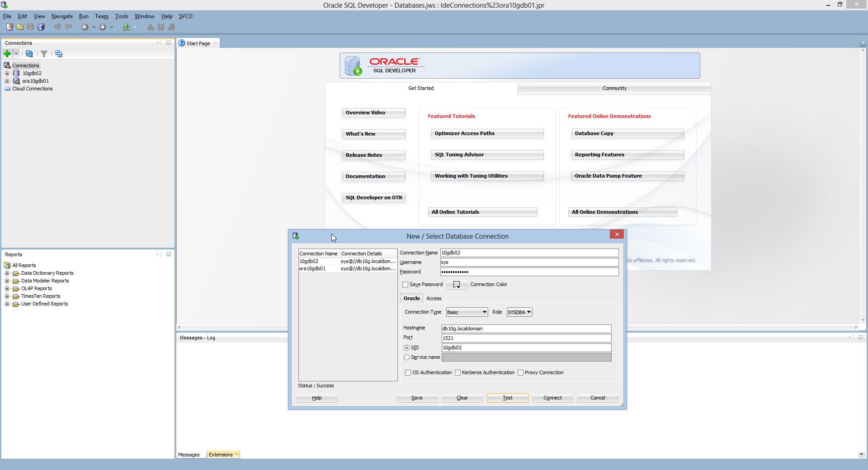Click the toolbar icon marked with an X
The height and width of the screenshot is (470, 868).
171,27
